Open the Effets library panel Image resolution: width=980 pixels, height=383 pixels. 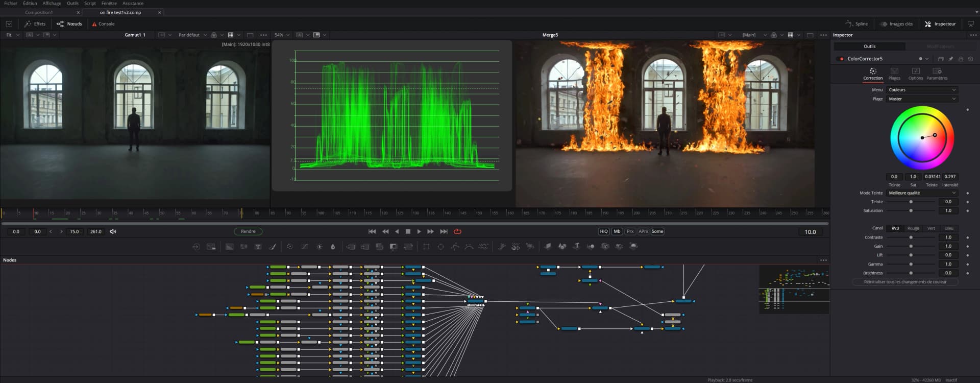[x=35, y=24]
